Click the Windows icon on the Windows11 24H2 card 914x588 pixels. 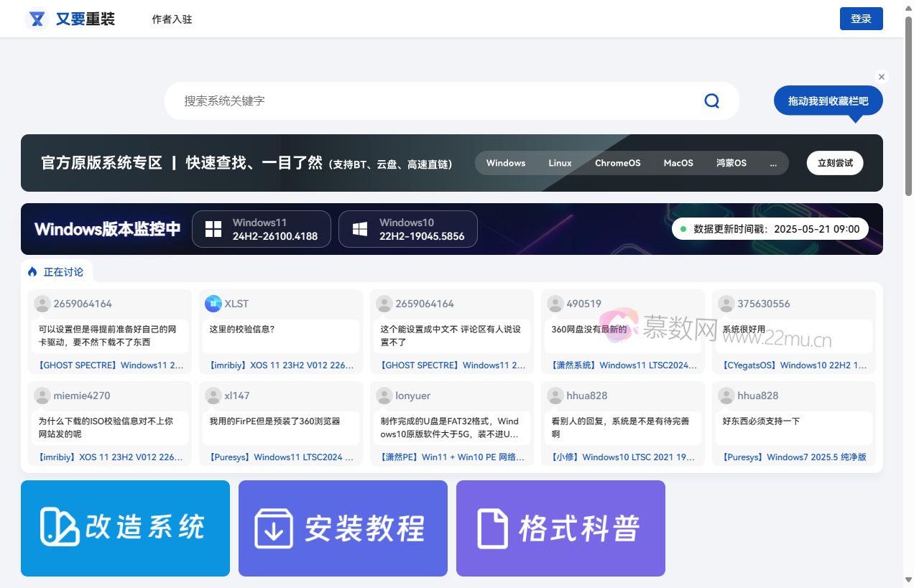(x=213, y=228)
